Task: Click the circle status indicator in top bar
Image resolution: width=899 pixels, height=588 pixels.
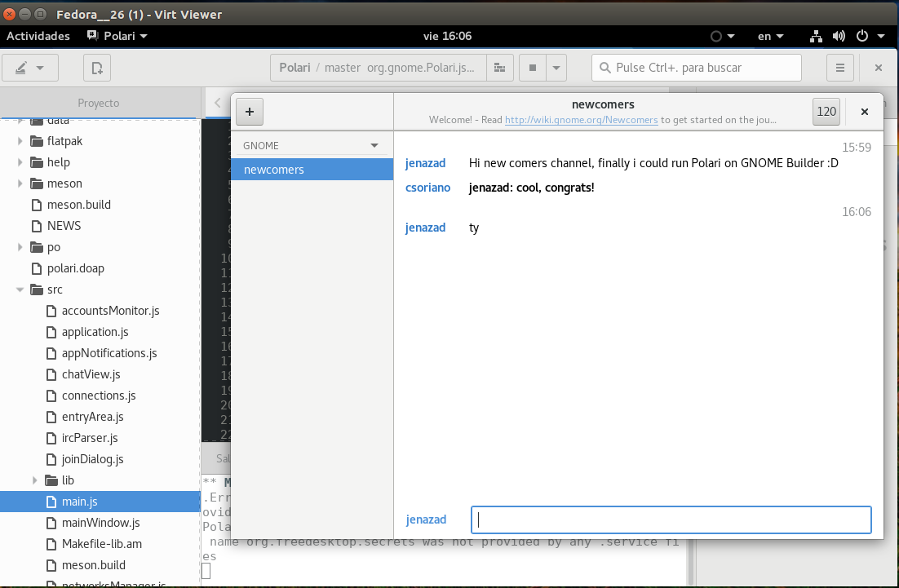Action: pyautogui.click(x=716, y=36)
